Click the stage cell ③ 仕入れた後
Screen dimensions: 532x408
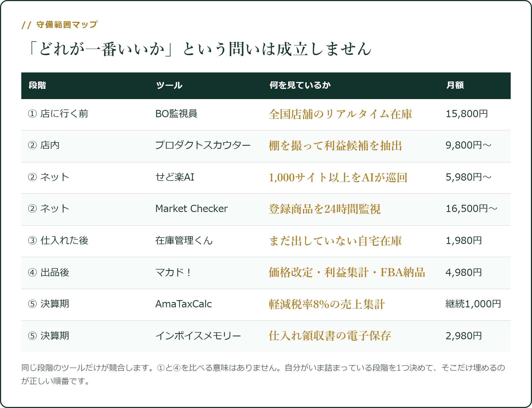tap(58, 240)
